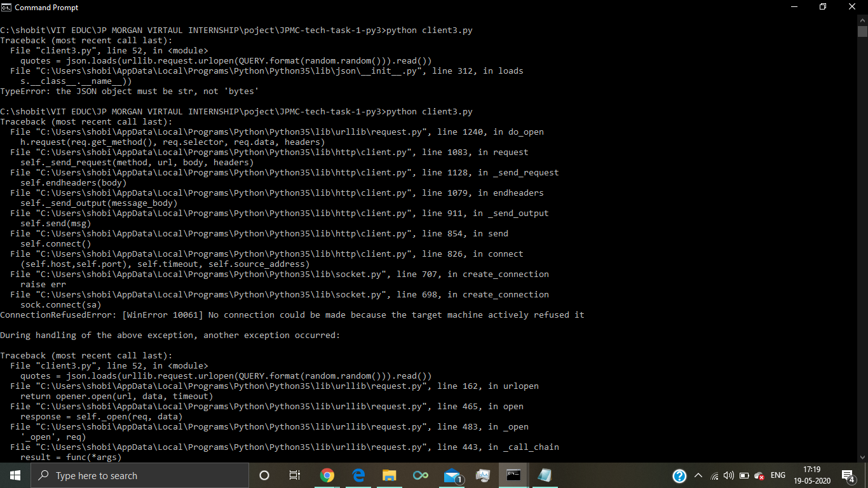This screenshot has height=488, width=868.
Task: Launch Google Chrome from the taskbar
Action: (327, 475)
